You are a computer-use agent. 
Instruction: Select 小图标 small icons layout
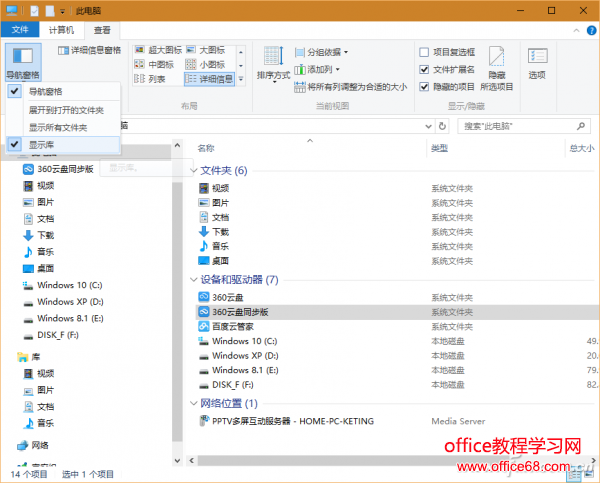[x=205, y=64]
